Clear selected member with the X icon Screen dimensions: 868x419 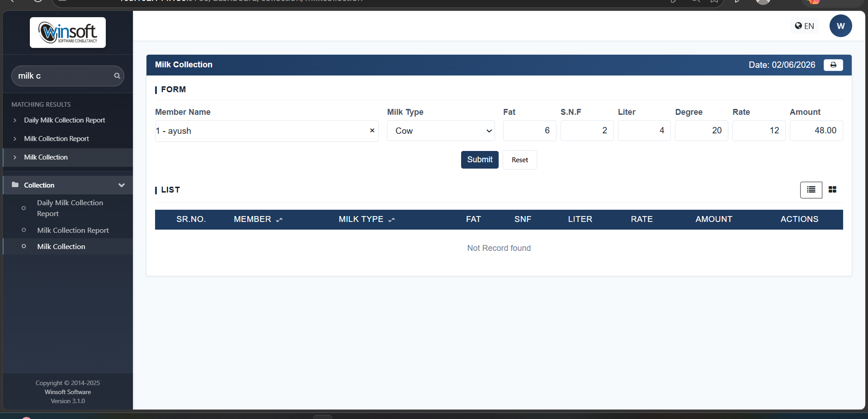coord(372,131)
